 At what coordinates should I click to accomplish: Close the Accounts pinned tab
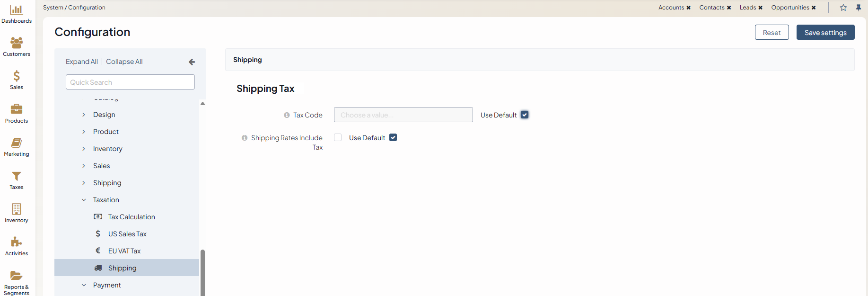[x=689, y=8]
